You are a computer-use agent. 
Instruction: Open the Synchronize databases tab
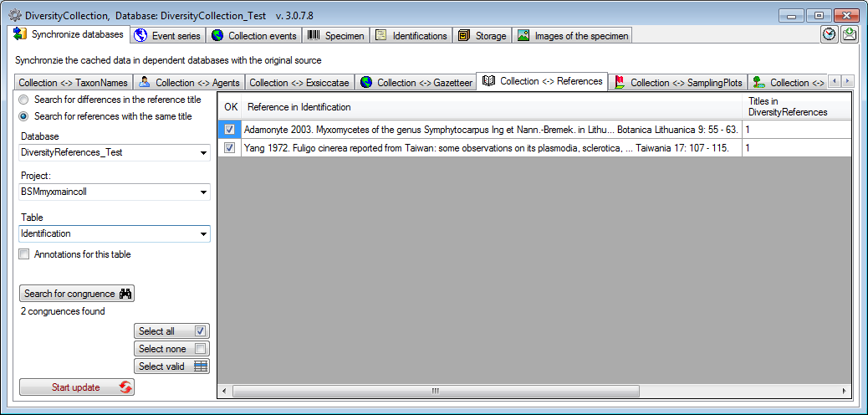tap(69, 34)
